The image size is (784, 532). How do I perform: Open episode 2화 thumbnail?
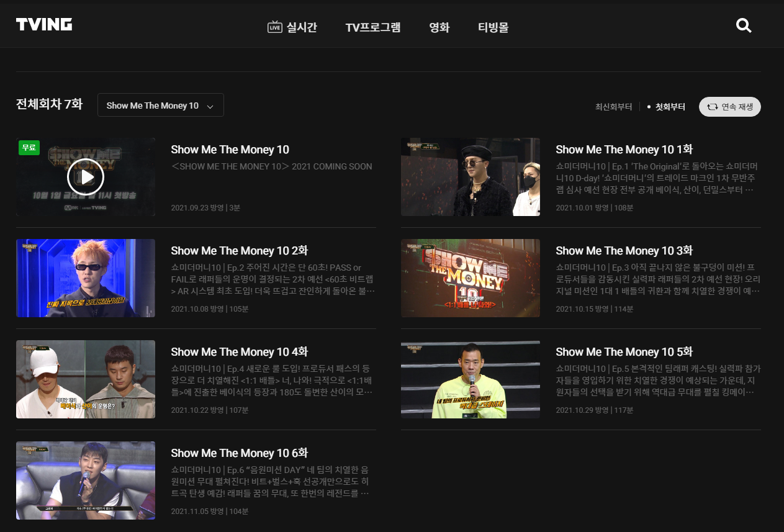86,278
